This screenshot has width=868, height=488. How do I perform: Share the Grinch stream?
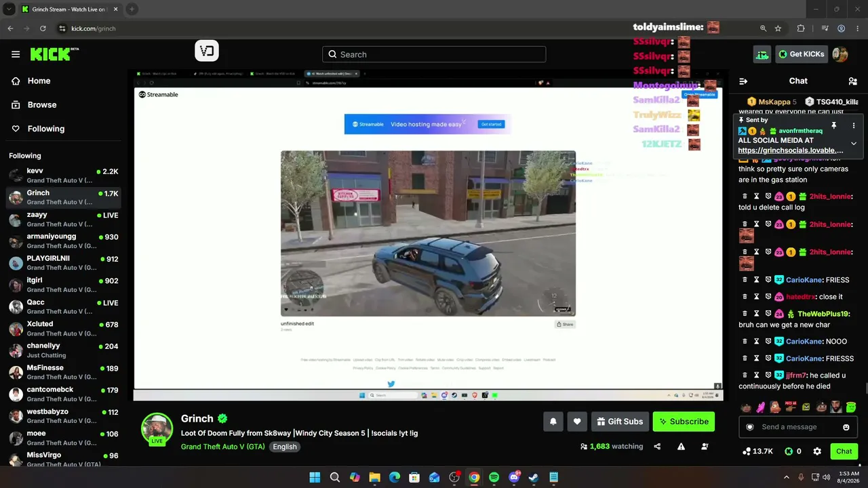click(657, 447)
